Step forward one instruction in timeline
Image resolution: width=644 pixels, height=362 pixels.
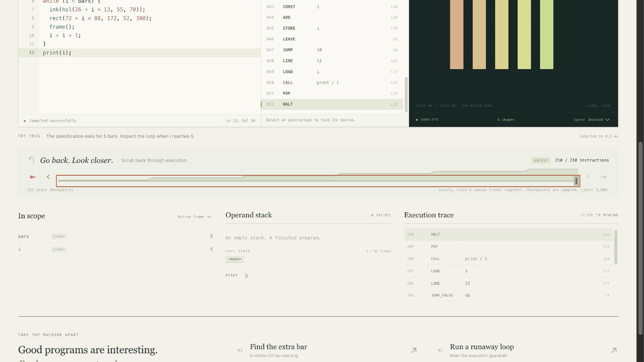pyautogui.click(x=589, y=177)
